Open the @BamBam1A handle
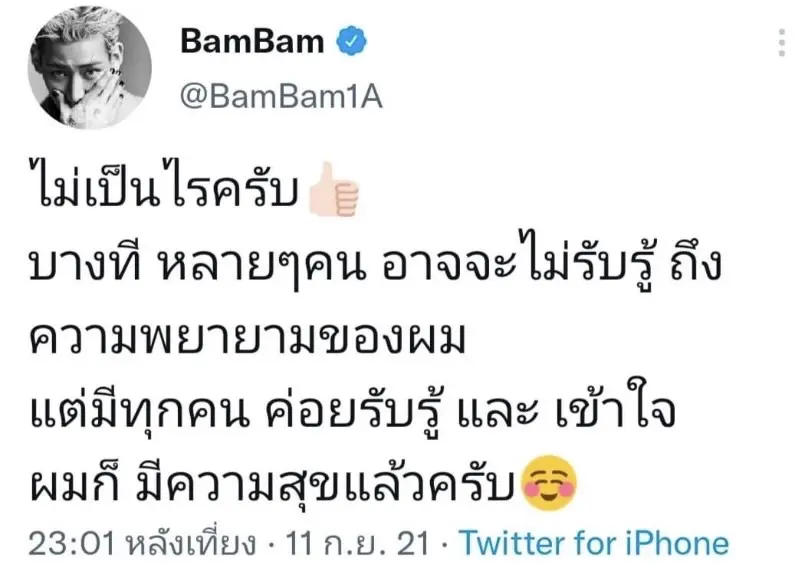 pyautogui.click(x=281, y=96)
